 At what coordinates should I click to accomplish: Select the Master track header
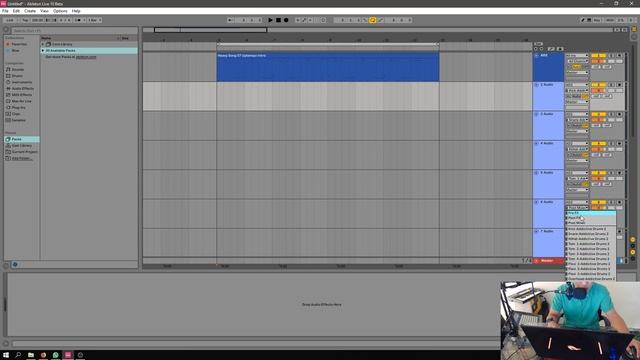[x=548, y=261]
